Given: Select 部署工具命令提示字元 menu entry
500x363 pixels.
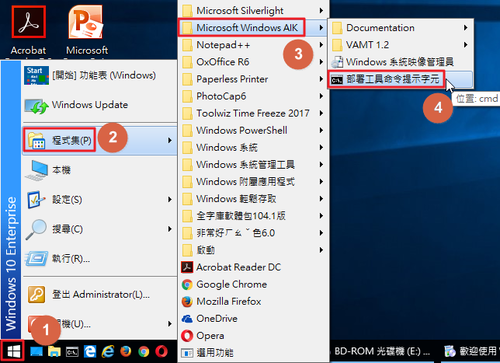Looking at the screenshot, I should (401, 79).
